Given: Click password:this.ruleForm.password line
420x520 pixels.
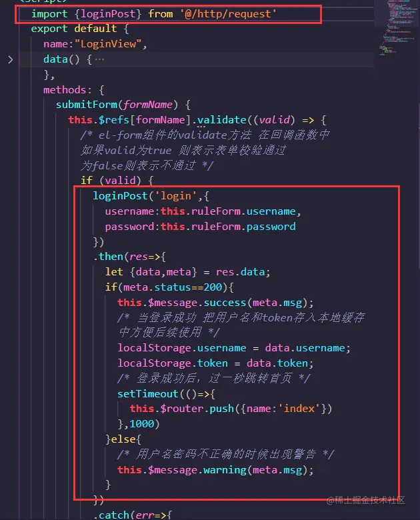Looking at the screenshot, I should click(201, 227).
